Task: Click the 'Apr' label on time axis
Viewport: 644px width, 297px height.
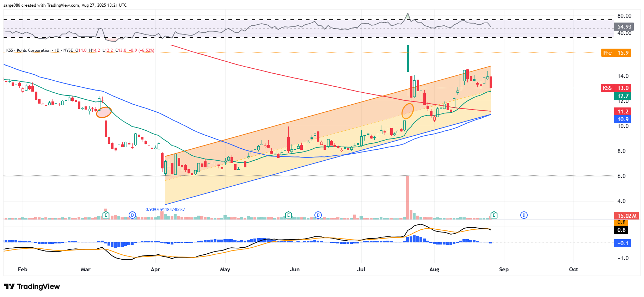Action: click(x=155, y=270)
